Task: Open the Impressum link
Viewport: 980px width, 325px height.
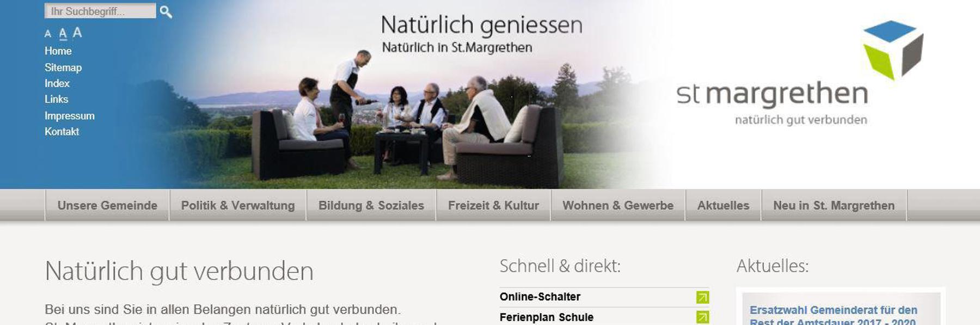Action: coord(70,116)
